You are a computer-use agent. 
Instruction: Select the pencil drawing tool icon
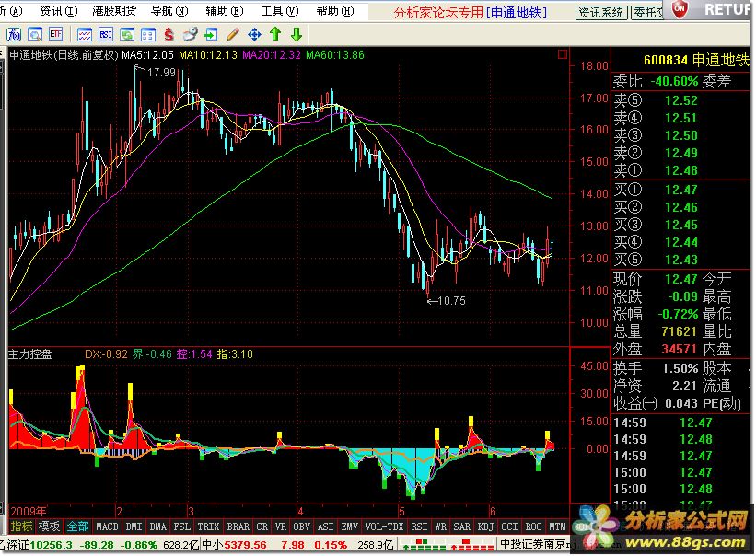[232, 34]
